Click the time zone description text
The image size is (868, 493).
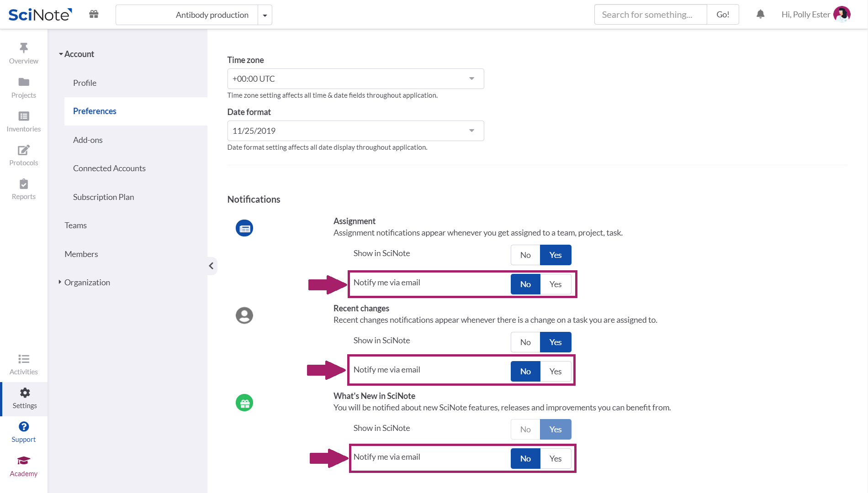click(x=332, y=95)
